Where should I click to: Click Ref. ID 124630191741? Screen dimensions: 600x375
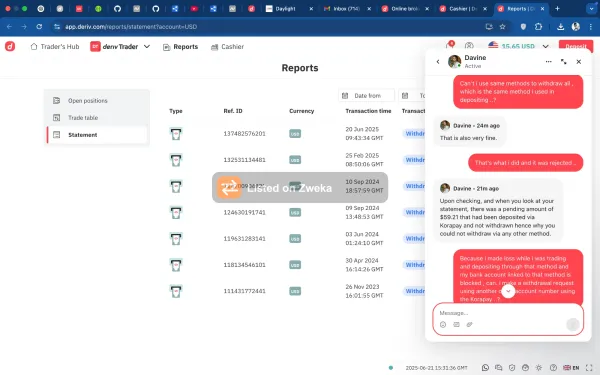[244, 212]
